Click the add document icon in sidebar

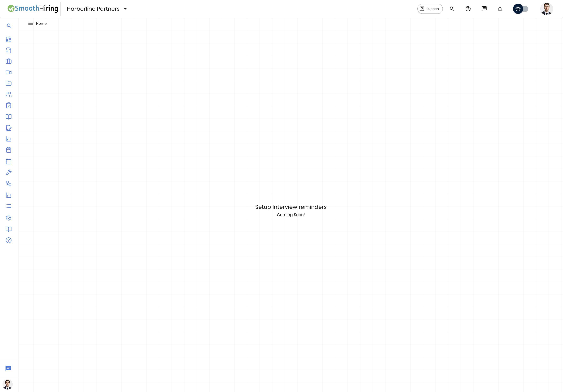point(9,50)
